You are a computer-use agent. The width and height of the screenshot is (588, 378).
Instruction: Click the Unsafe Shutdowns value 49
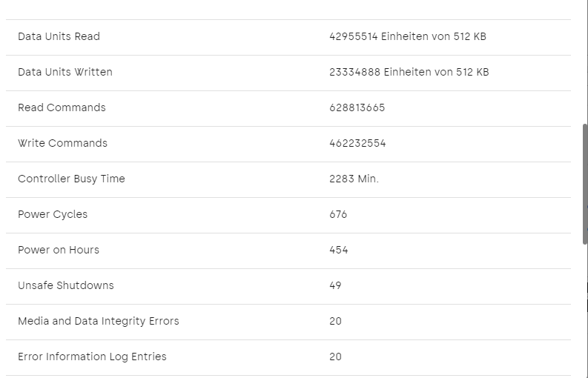[335, 285]
